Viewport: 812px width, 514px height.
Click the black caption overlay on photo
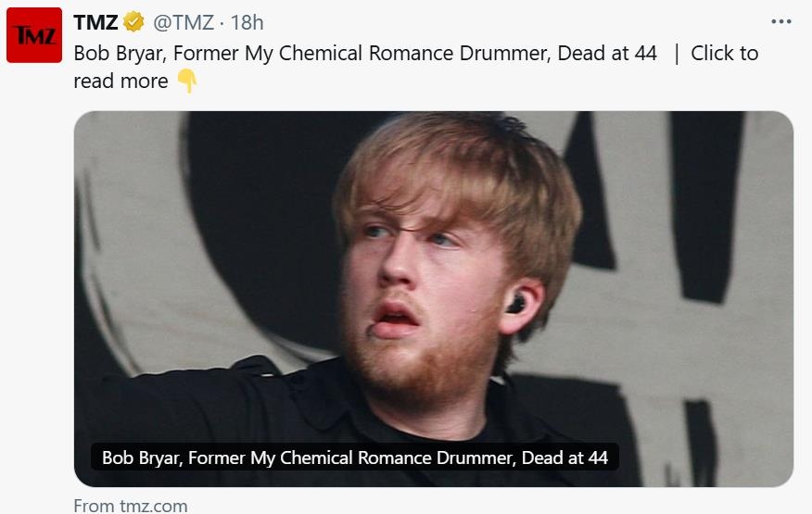[x=355, y=457]
